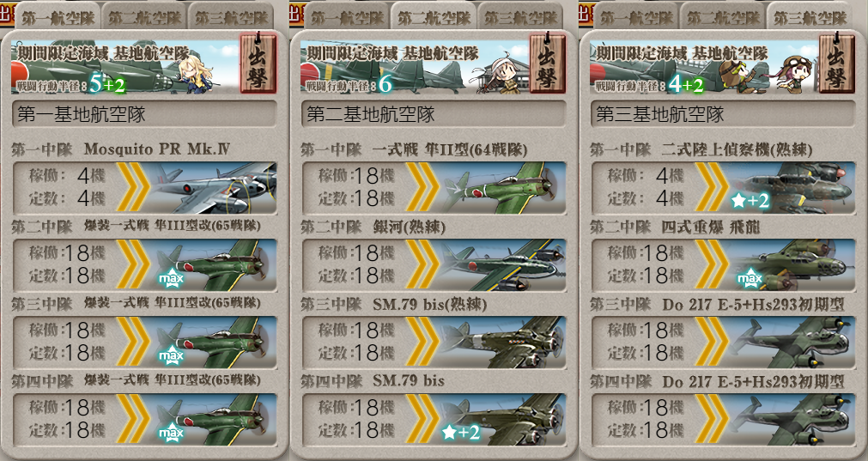Select the 一式戦 隼II型(64戦隊) fighter image
The height and width of the screenshot is (461, 868).
pos(502,188)
